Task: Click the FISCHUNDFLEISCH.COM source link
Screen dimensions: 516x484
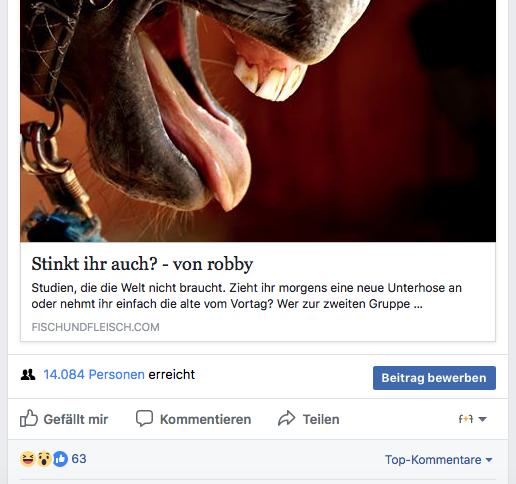Action: coord(95,327)
